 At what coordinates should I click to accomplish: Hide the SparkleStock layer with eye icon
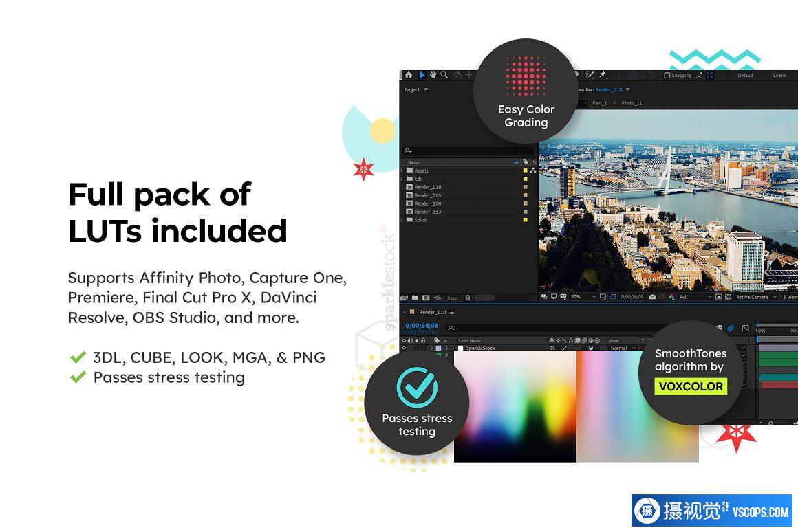point(404,348)
